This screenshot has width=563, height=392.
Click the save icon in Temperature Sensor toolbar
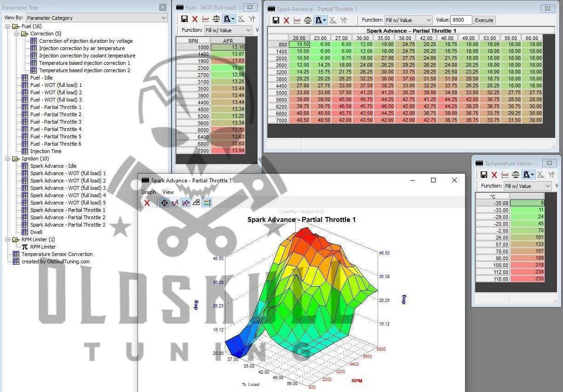(x=484, y=175)
